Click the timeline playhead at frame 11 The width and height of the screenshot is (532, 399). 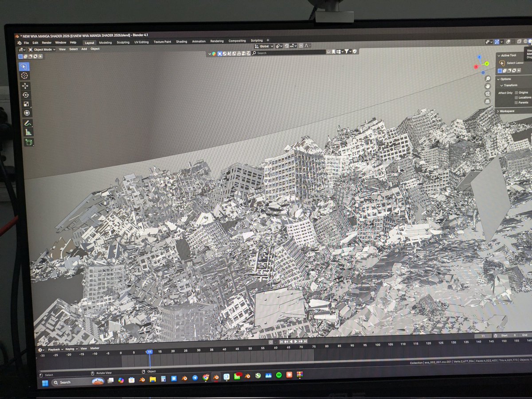(149, 352)
